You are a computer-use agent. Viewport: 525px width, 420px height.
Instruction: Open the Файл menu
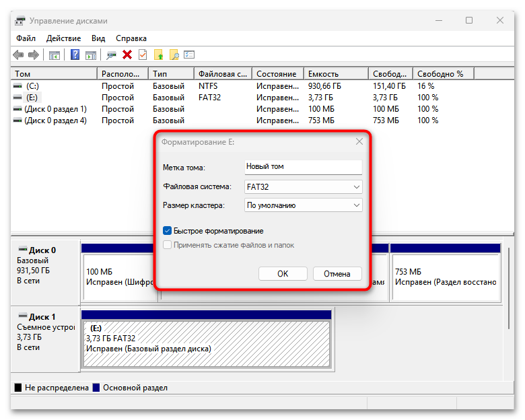(x=26, y=38)
